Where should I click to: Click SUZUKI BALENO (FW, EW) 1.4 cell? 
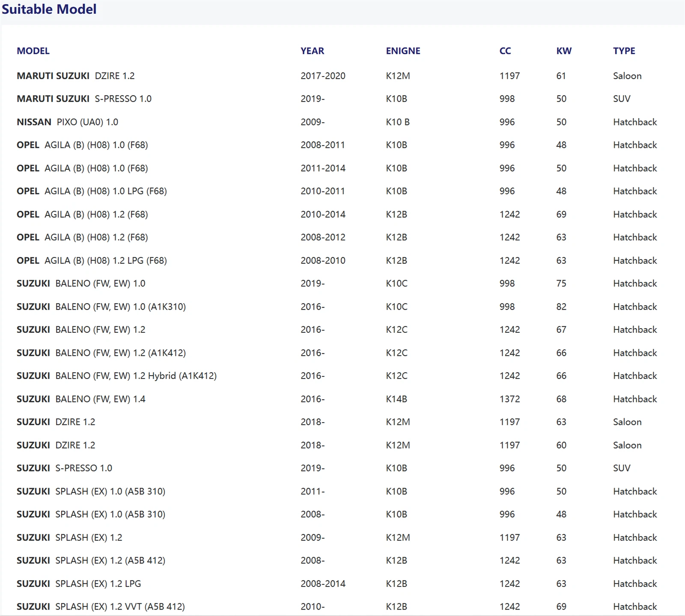81,399
